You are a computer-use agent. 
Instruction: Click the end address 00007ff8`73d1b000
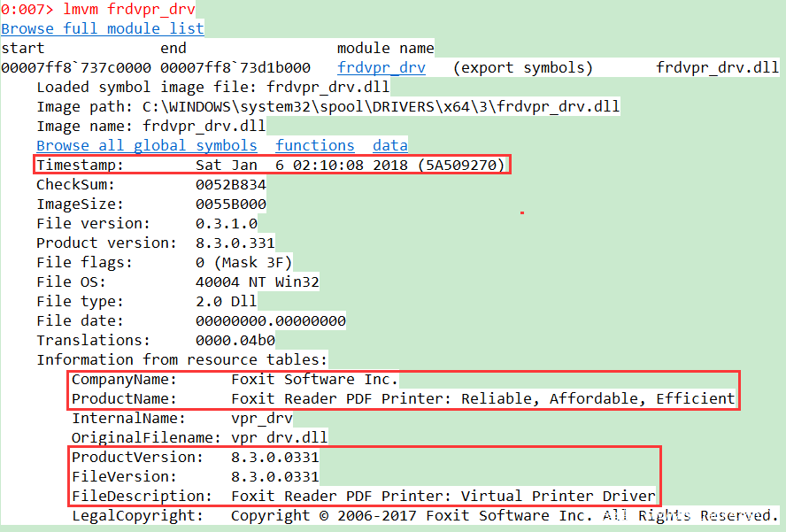tap(235, 67)
